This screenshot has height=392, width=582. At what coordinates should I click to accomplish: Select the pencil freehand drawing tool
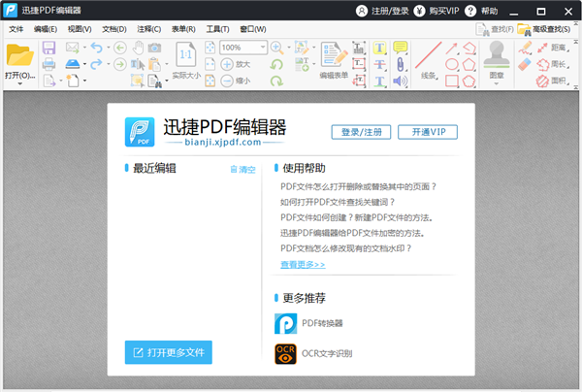(525, 48)
